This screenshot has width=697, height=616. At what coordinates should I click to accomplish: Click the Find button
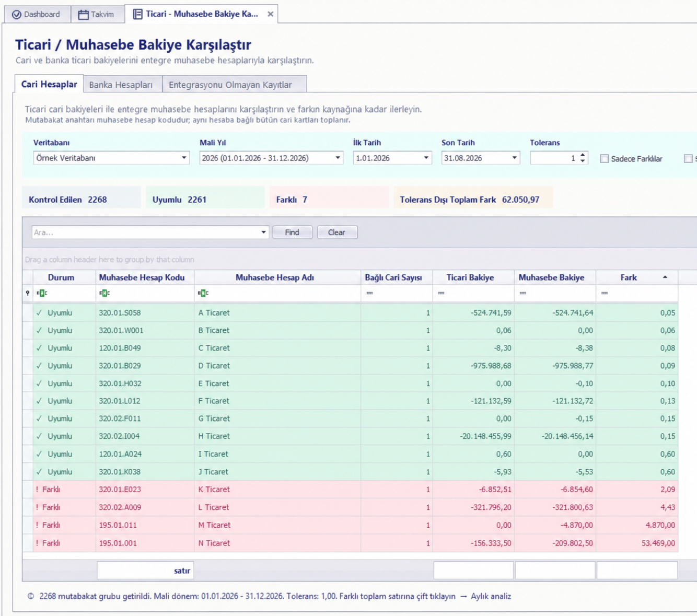tap(292, 233)
